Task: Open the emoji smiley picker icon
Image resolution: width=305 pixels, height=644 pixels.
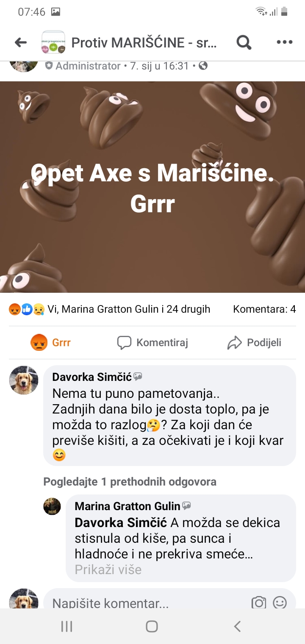Action: [x=280, y=602]
